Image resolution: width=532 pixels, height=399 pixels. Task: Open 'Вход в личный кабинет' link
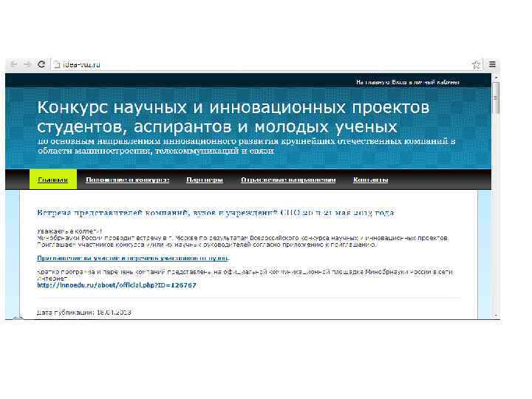[426, 82]
